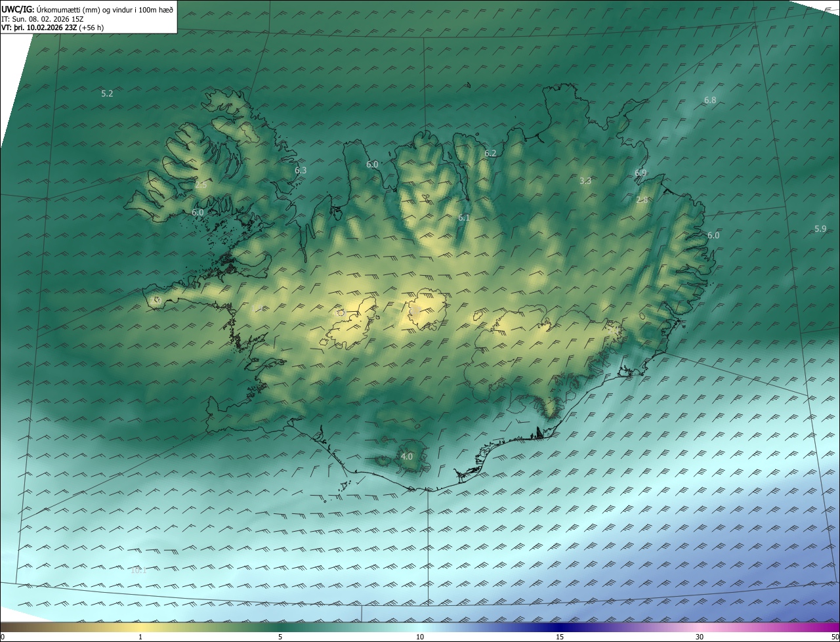840x642 pixels.
Task: Pick the 6.0 label directly beneath the 2.5 value
Action: point(198,213)
